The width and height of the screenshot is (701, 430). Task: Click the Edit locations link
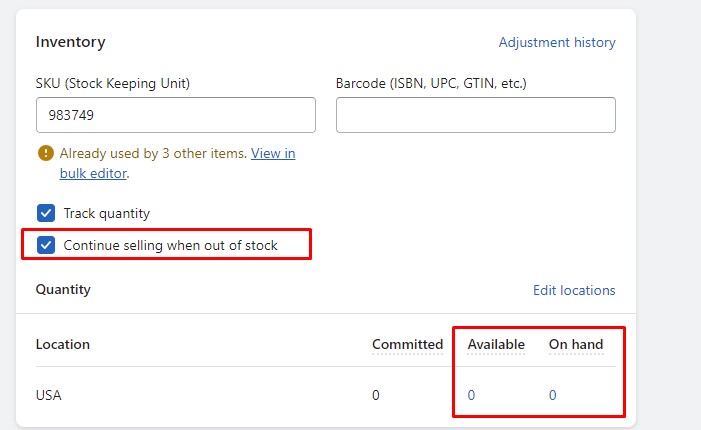click(x=574, y=290)
